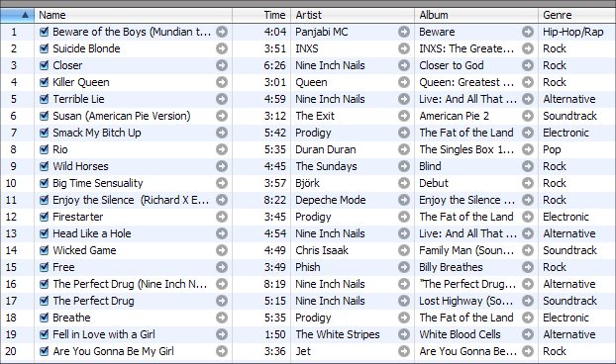Uncheck the Closer track checkbox
This screenshot has width=616, height=364.
click(45, 65)
